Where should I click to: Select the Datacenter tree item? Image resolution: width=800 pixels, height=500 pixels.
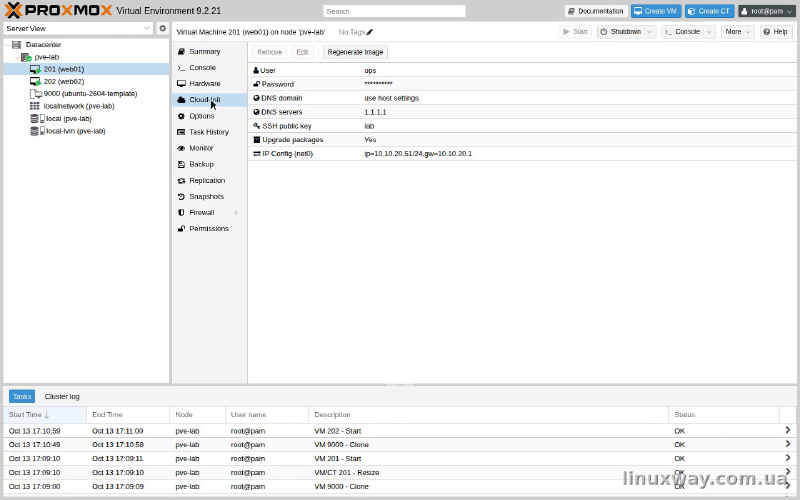pos(43,45)
